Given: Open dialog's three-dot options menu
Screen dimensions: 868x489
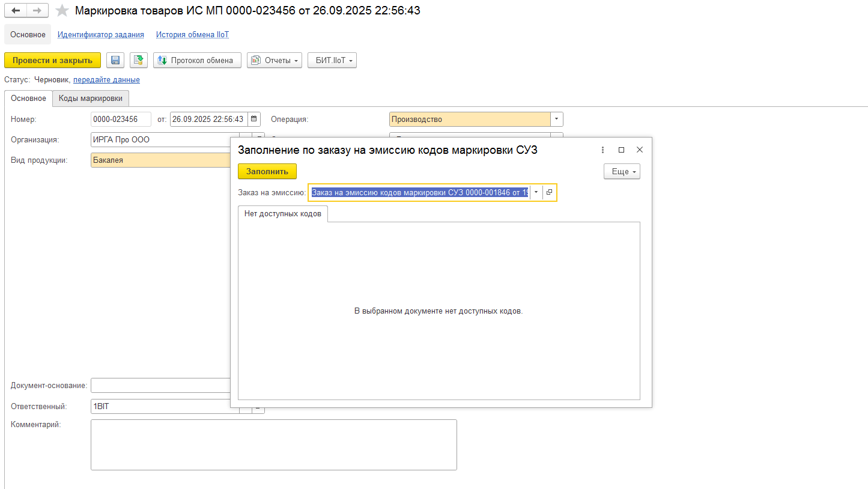Looking at the screenshot, I should 602,150.
